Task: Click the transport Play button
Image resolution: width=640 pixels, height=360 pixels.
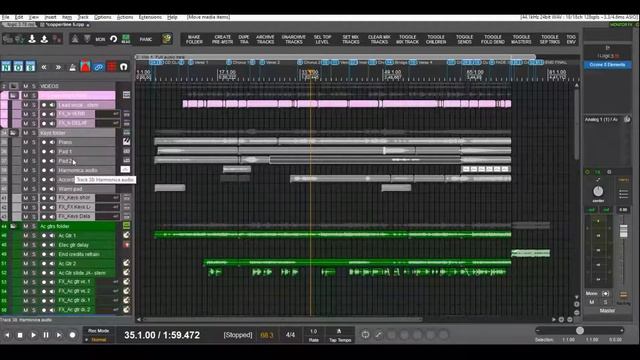Action: point(33,335)
